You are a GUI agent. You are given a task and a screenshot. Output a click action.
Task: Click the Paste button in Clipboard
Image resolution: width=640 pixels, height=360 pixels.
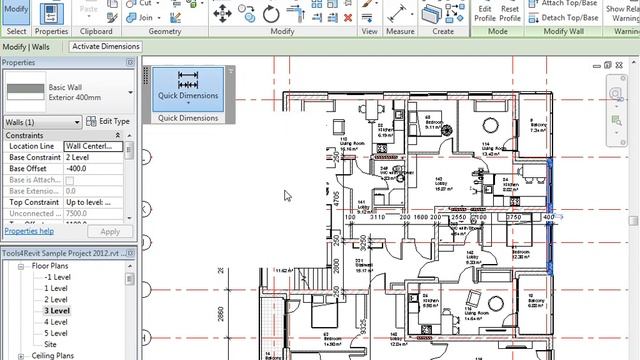tap(89, 10)
